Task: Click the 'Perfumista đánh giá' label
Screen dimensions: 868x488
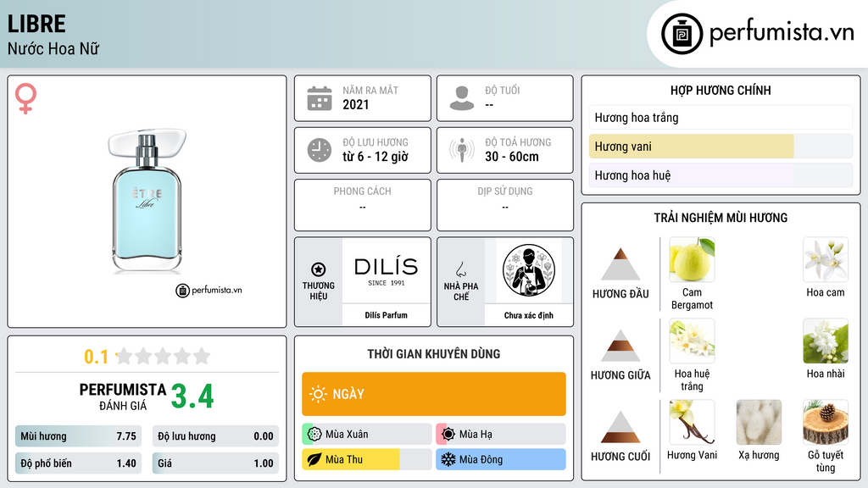Action: [x=123, y=396]
